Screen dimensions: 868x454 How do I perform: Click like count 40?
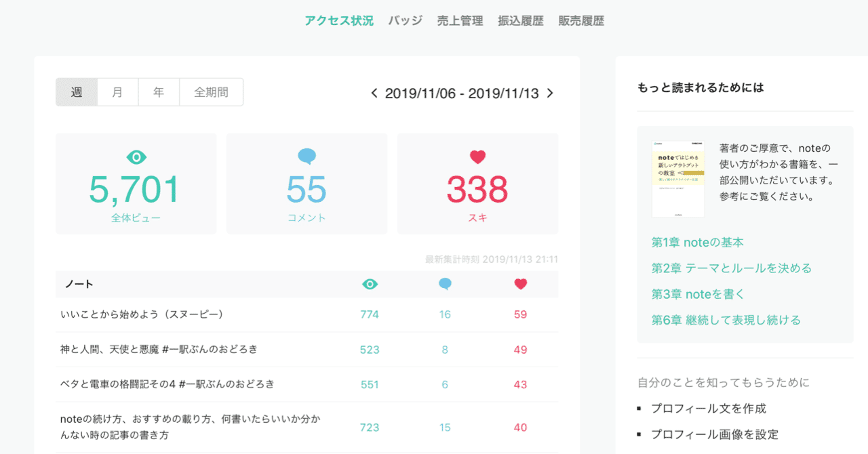tap(520, 428)
